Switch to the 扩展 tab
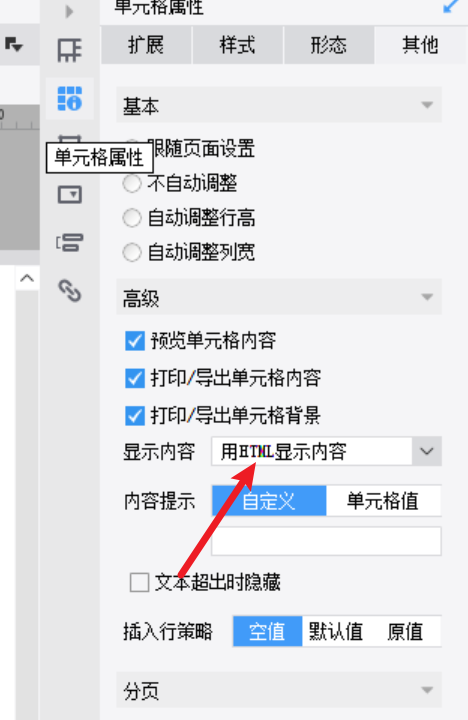This screenshot has width=468, height=720. (146, 45)
